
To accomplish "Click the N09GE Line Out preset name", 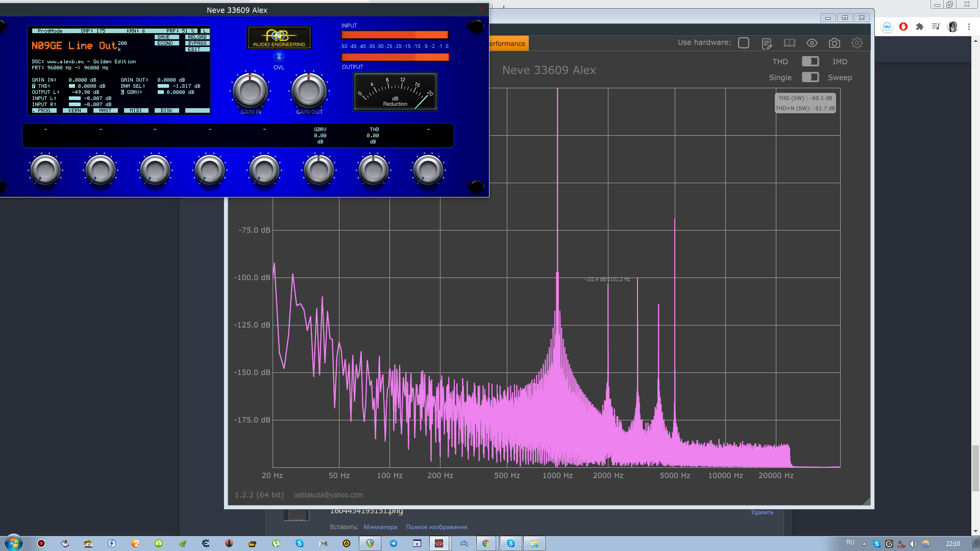I will 75,46.
